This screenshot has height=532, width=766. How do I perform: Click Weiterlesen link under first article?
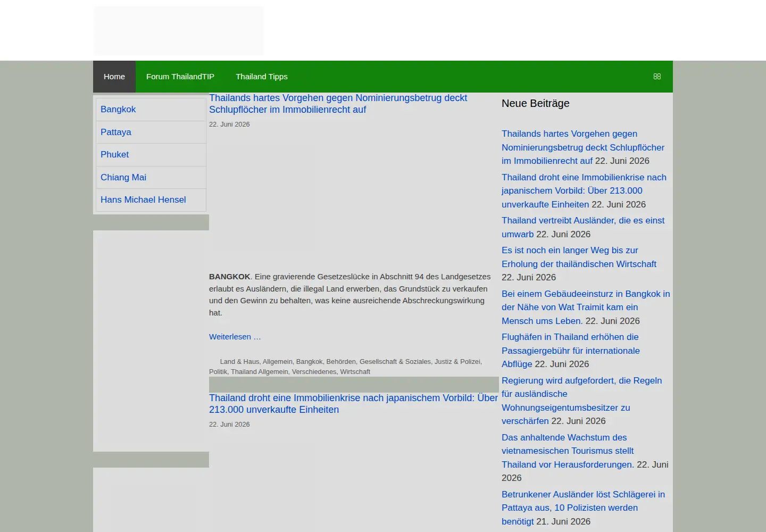pyautogui.click(x=235, y=337)
